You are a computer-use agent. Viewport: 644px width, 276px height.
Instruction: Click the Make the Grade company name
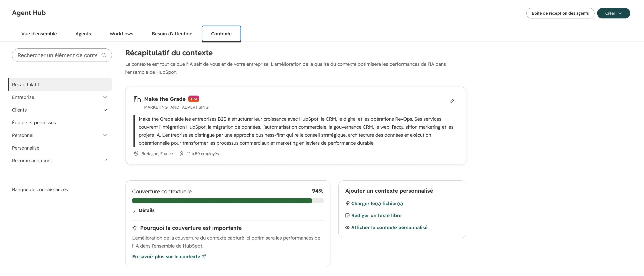point(165,99)
